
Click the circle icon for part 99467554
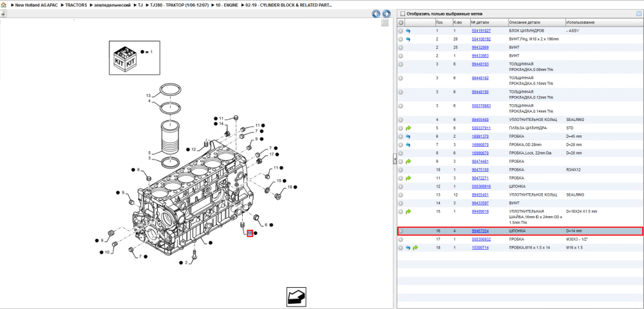(x=401, y=231)
